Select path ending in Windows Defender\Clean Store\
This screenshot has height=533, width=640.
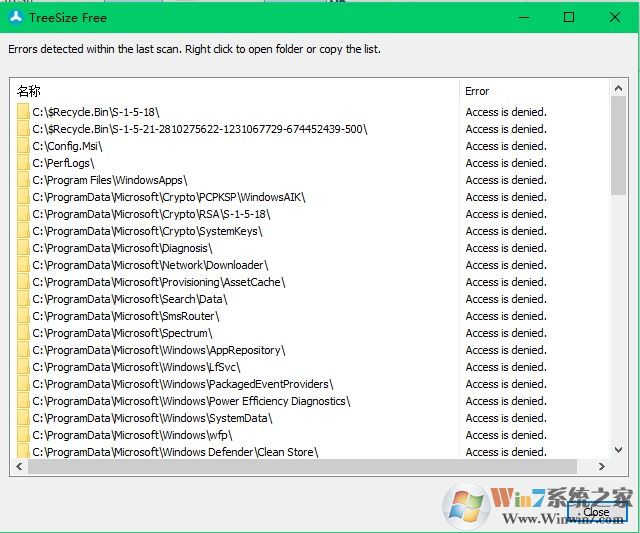tap(176, 452)
